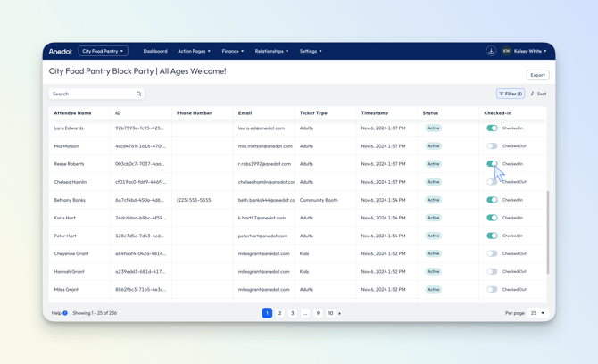Go to next page arrow
The height and width of the screenshot is (364, 598).
tap(340, 313)
